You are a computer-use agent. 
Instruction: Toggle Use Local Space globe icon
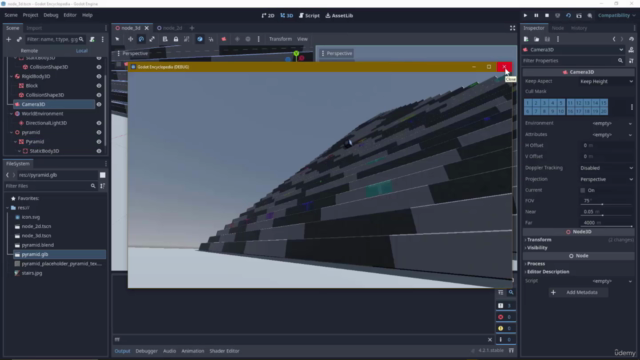click(x=200, y=39)
